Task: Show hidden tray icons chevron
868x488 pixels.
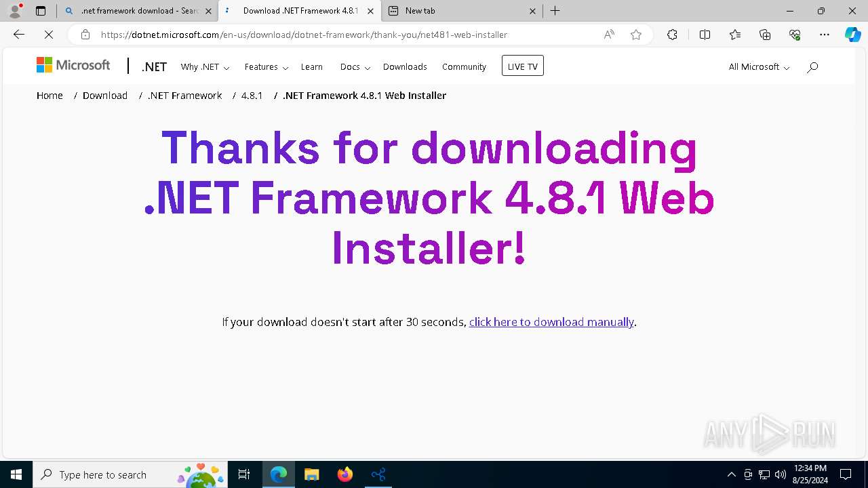Action: click(x=731, y=474)
